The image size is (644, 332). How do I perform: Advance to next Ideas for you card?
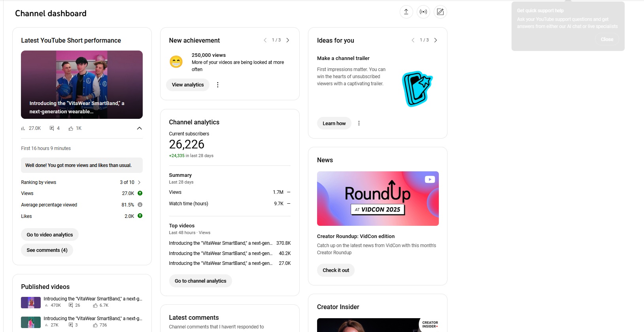click(436, 40)
